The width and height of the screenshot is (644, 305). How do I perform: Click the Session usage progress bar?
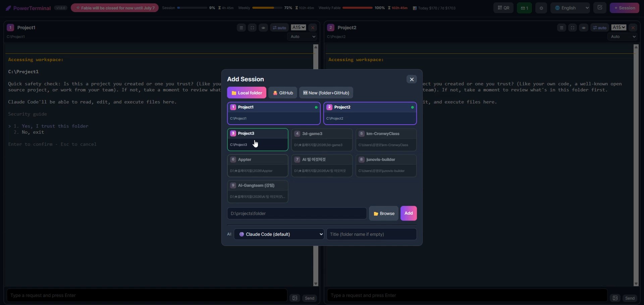(x=192, y=8)
